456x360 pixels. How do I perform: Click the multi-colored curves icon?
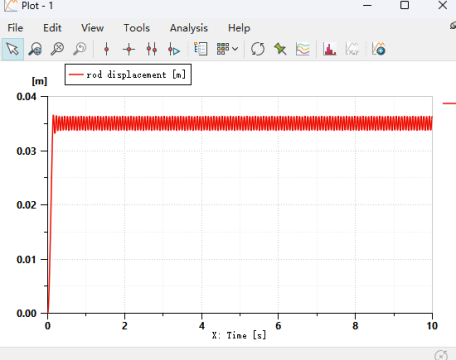303,49
